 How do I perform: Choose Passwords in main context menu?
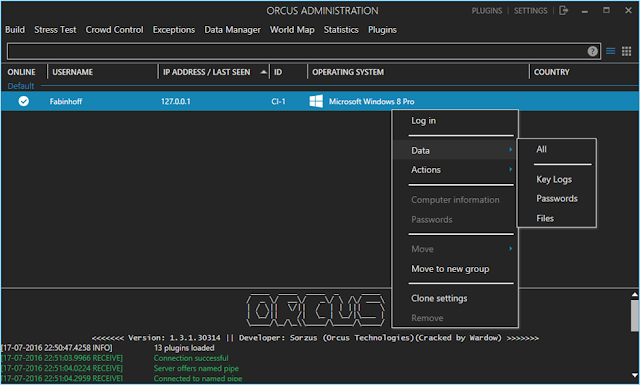pyautogui.click(x=455, y=220)
